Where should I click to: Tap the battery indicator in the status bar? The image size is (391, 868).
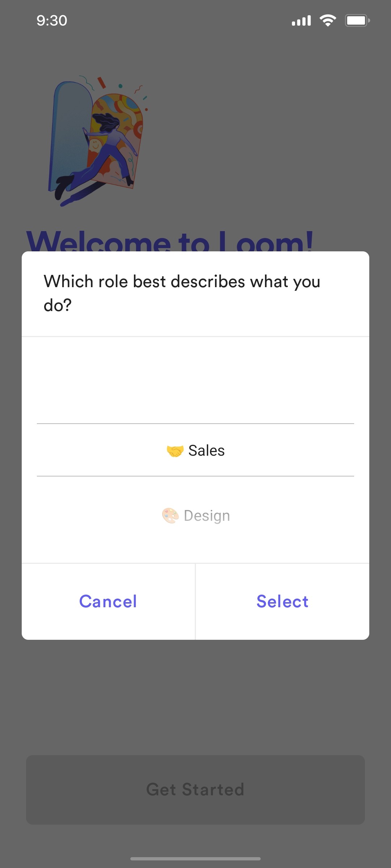[357, 21]
